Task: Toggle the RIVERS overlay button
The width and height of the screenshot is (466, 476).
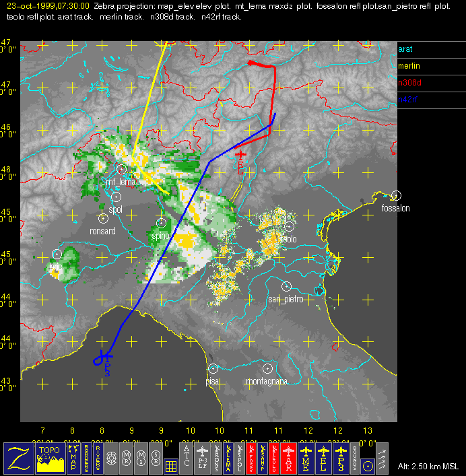Action: (98, 458)
